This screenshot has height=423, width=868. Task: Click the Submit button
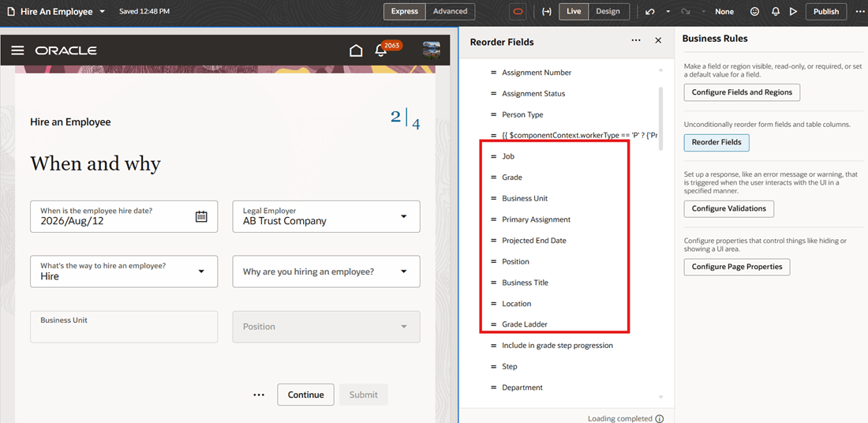[x=364, y=395]
